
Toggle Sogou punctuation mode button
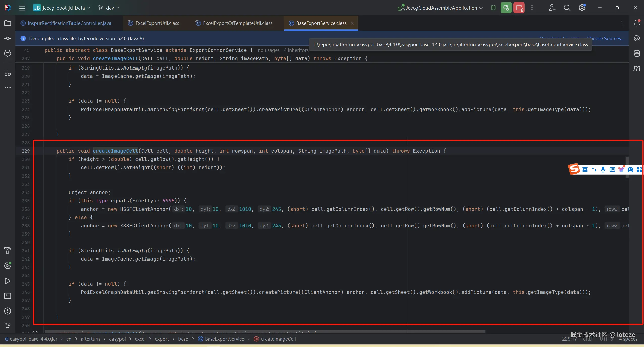594,169
